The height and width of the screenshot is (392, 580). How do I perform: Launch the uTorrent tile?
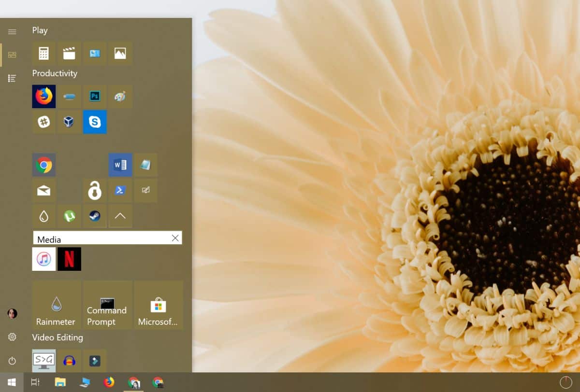pos(69,216)
